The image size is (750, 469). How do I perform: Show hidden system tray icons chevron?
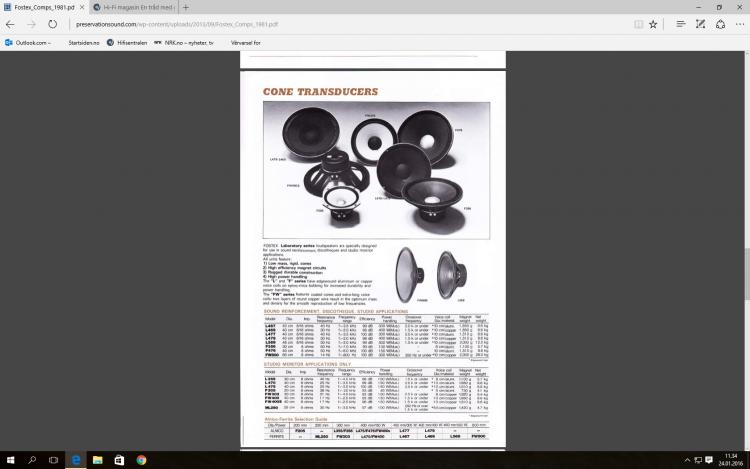point(687,460)
